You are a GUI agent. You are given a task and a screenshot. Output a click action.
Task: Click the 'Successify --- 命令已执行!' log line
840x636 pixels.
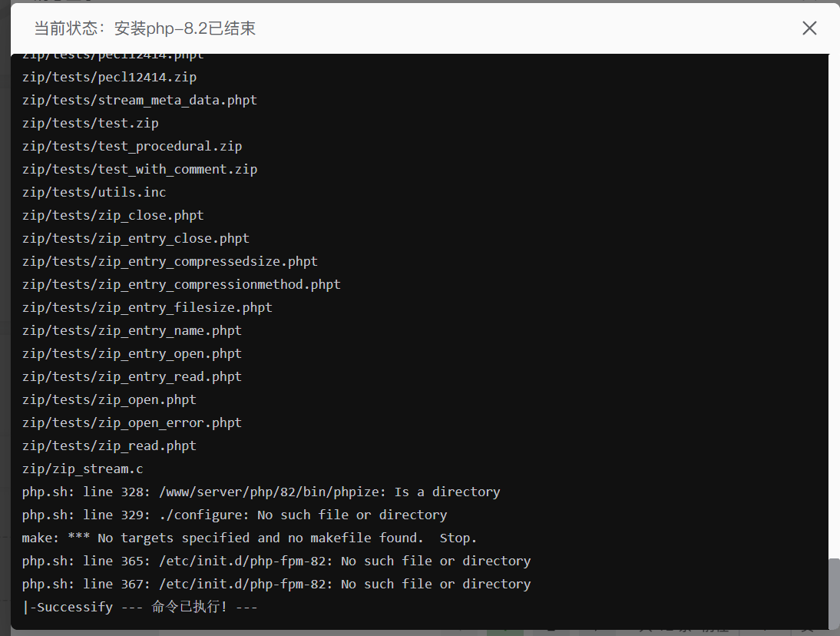pyautogui.click(x=140, y=607)
